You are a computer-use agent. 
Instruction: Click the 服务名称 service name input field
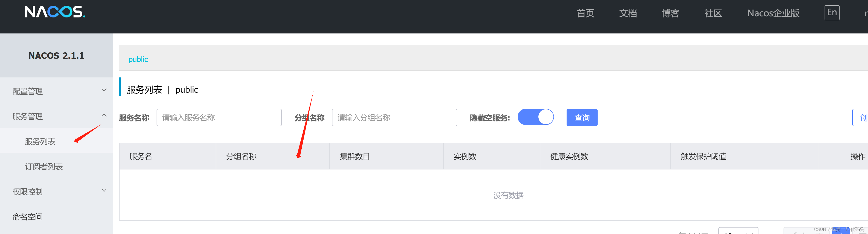tap(219, 117)
